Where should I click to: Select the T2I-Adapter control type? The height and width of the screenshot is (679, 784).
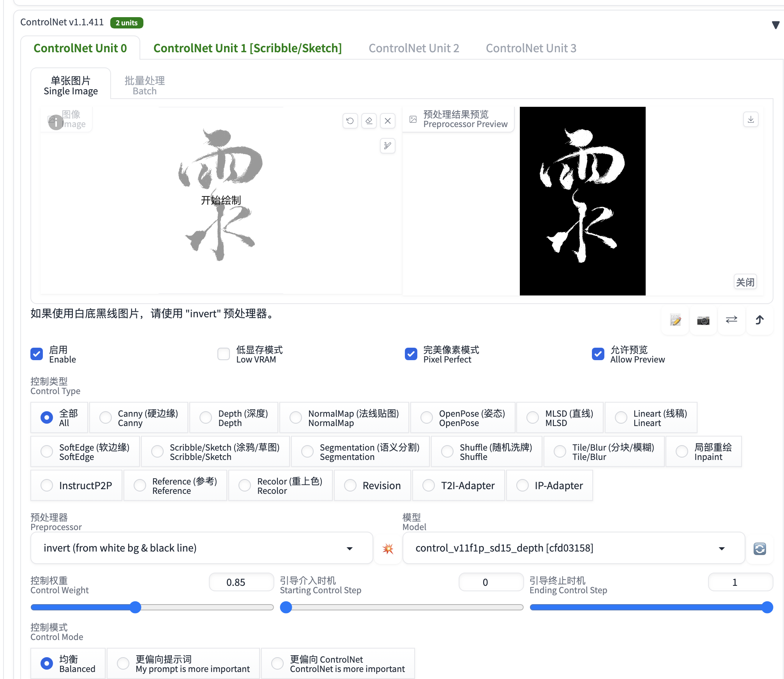(x=459, y=485)
